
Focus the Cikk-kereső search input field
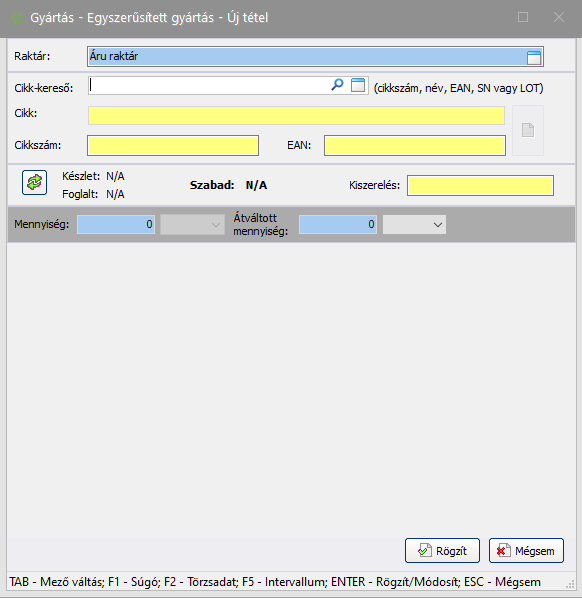[209, 85]
